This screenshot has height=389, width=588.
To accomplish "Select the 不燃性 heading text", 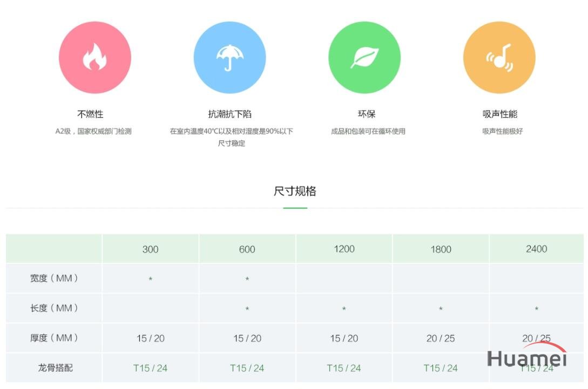I will point(90,114).
